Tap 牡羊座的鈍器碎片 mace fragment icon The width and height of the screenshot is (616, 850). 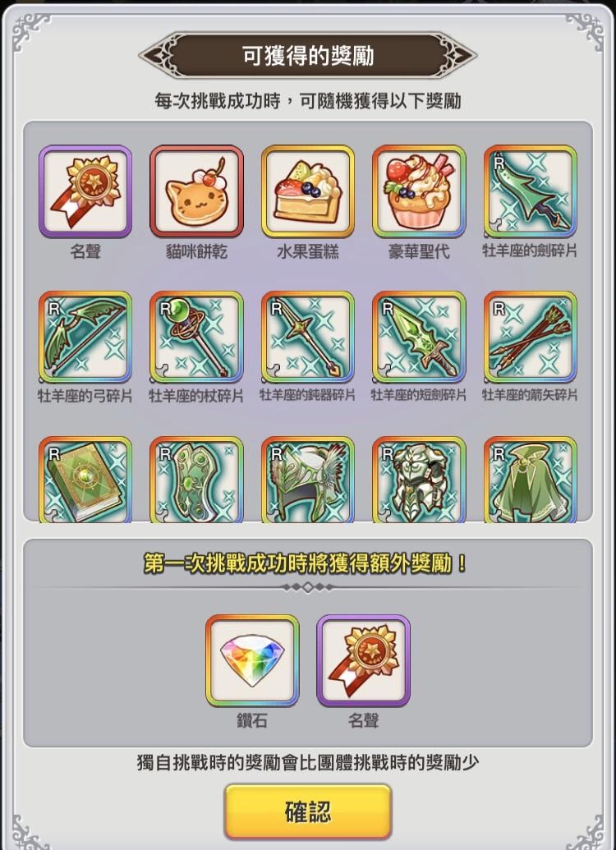pos(307,338)
